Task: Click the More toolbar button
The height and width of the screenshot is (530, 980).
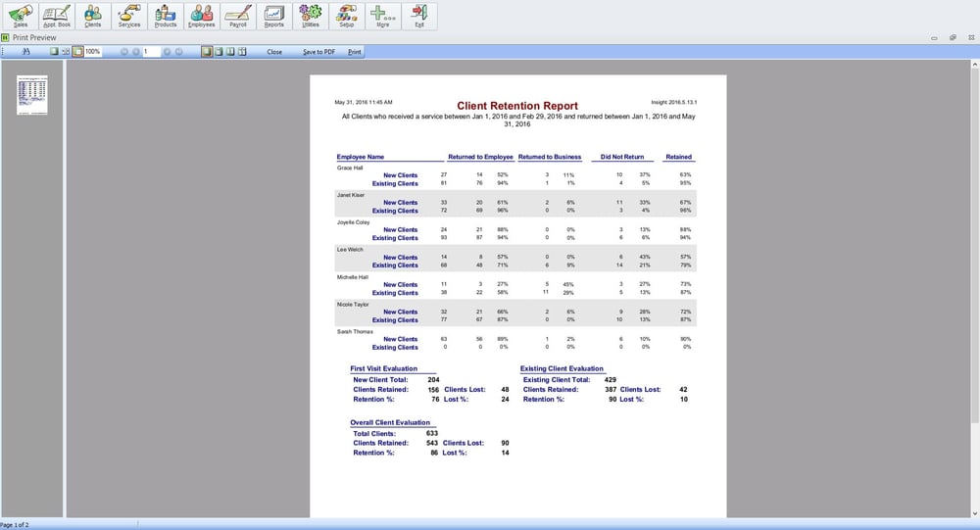Action: pyautogui.click(x=383, y=16)
